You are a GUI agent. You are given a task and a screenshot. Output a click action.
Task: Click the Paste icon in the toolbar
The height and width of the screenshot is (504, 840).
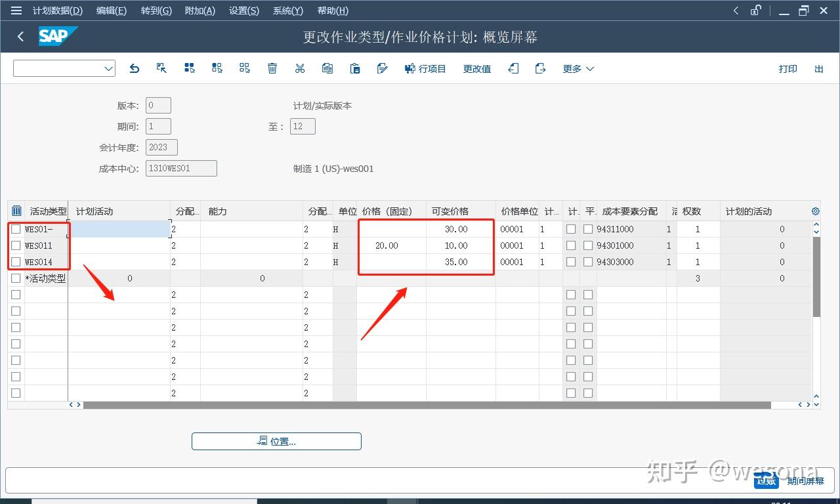pyautogui.click(x=355, y=68)
